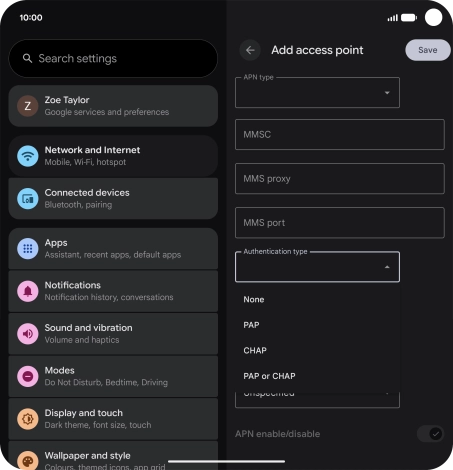The width and height of the screenshot is (453, 470).
Task: Tap the Connected devices icon
Action: (x=28, y=199)
